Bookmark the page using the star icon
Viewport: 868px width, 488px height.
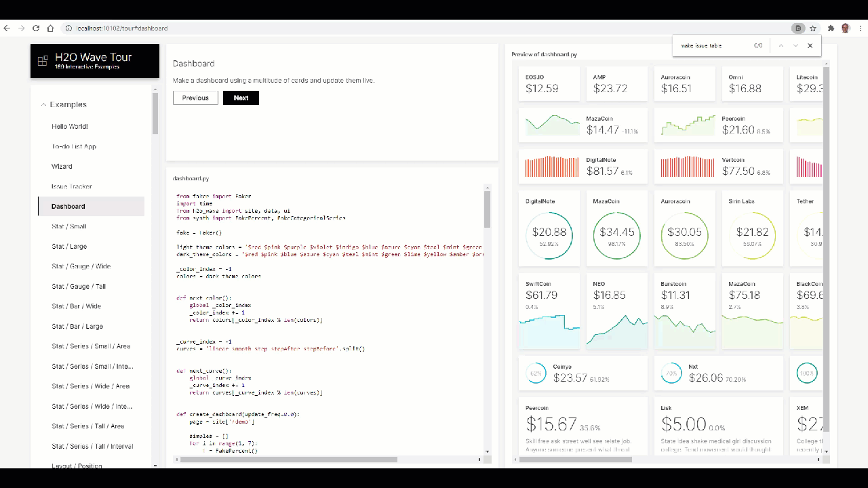click(812, 28)
